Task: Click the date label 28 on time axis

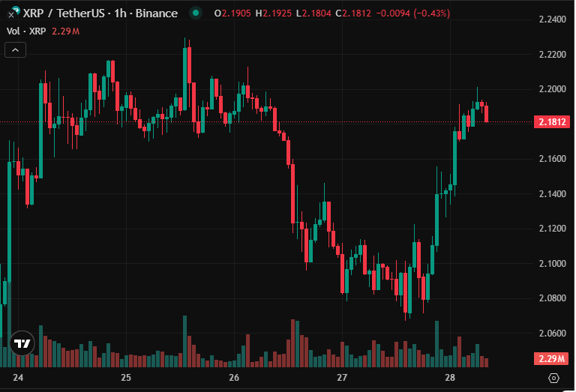Action: pos(450,377)
